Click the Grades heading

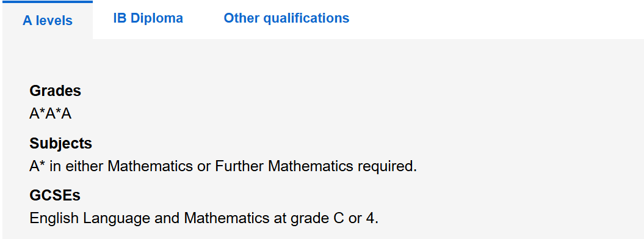click(56, 91)
